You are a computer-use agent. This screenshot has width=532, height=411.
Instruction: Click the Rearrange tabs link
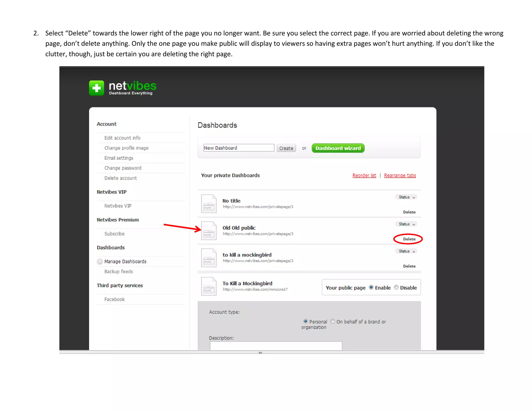click(x=400, y=176)
